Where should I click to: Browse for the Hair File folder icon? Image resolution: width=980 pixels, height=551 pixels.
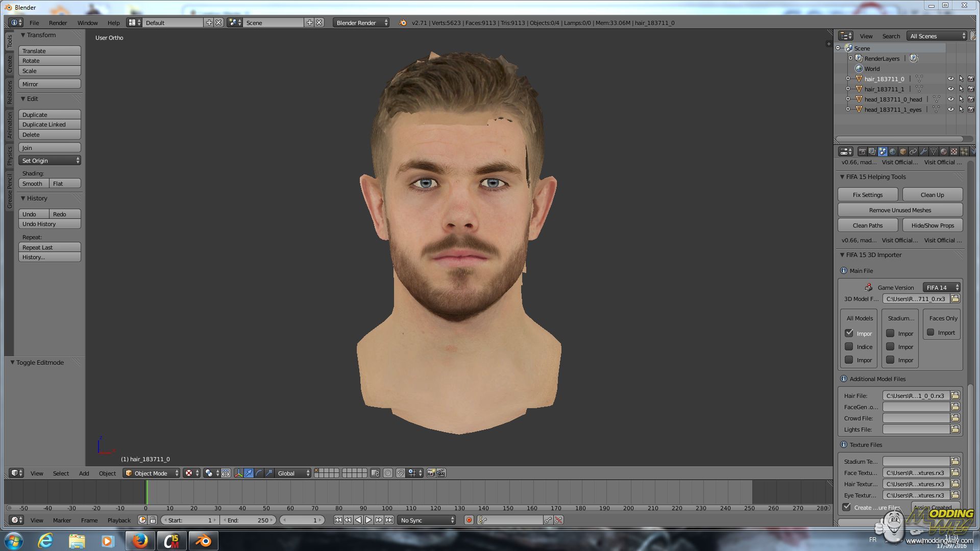(955, 395)
